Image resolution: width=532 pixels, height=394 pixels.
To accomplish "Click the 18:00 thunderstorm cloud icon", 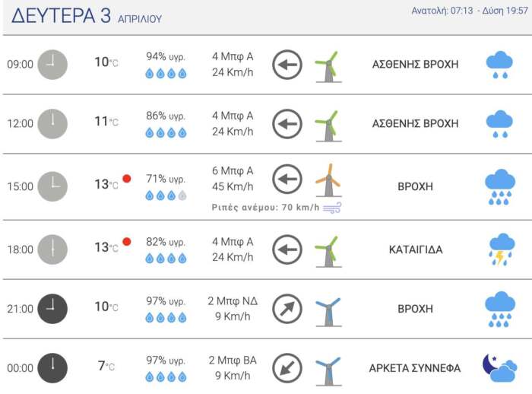I will click(x=500, y=249).
